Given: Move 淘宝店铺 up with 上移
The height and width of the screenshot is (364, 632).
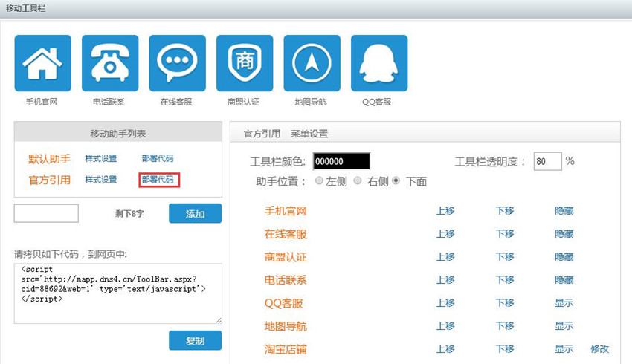Looking at the screenshot, I should [x=445, y=348].
